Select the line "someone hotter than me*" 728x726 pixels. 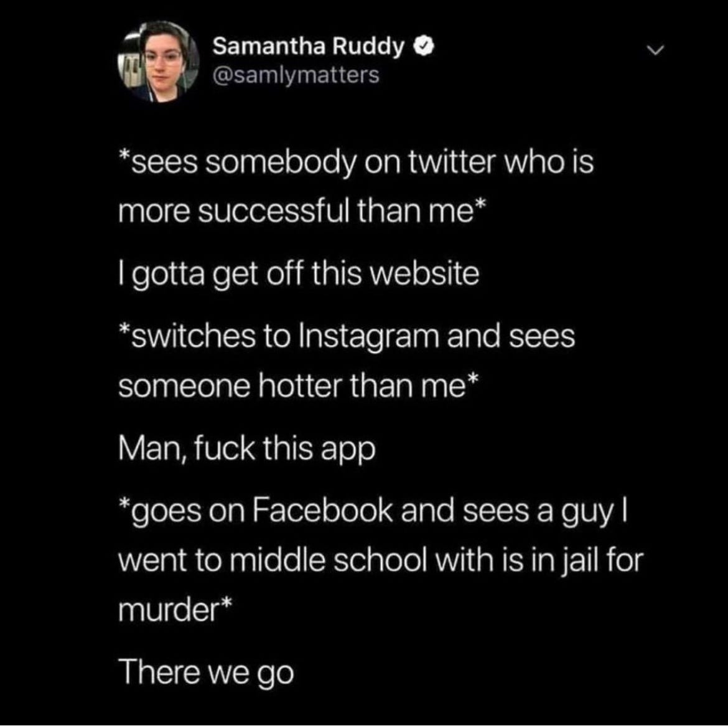tap(297, 386)
